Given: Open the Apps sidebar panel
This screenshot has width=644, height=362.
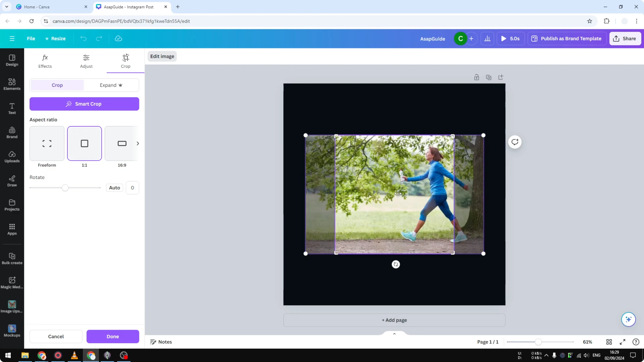Looking at the screenshot, I should click(x=12, y=229).
